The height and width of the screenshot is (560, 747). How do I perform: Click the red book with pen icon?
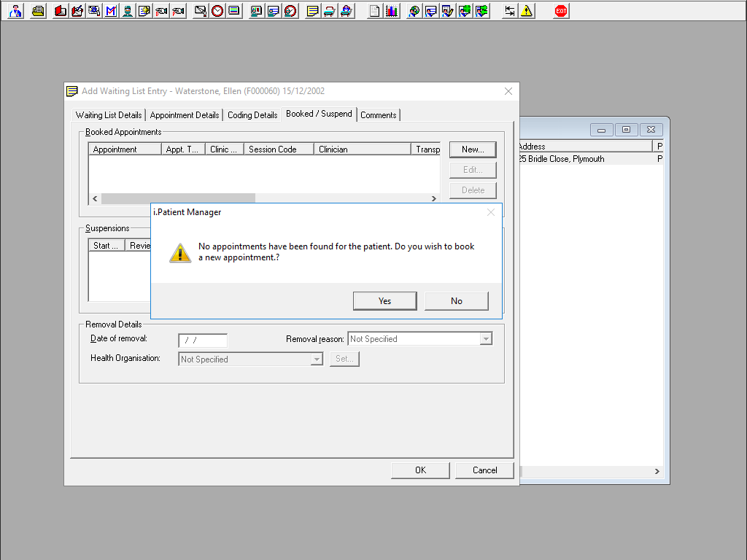click(x=77, y=10)
